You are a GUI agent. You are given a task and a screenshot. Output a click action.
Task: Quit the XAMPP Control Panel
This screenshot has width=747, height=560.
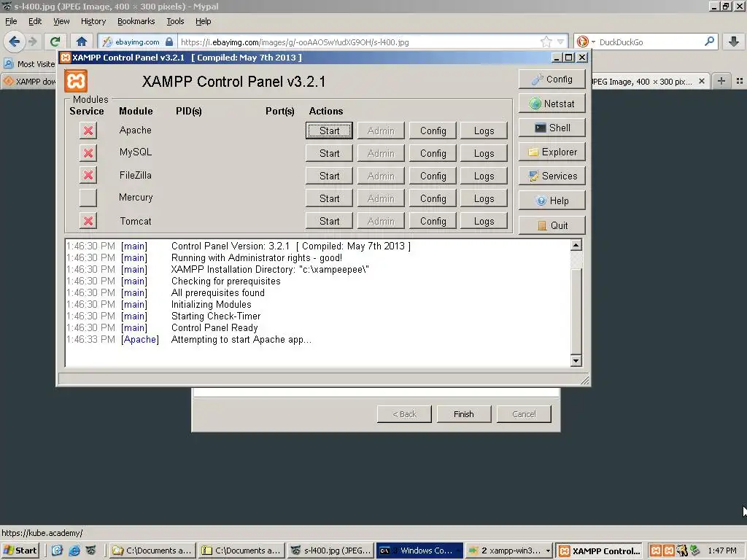tap(551, 225)
